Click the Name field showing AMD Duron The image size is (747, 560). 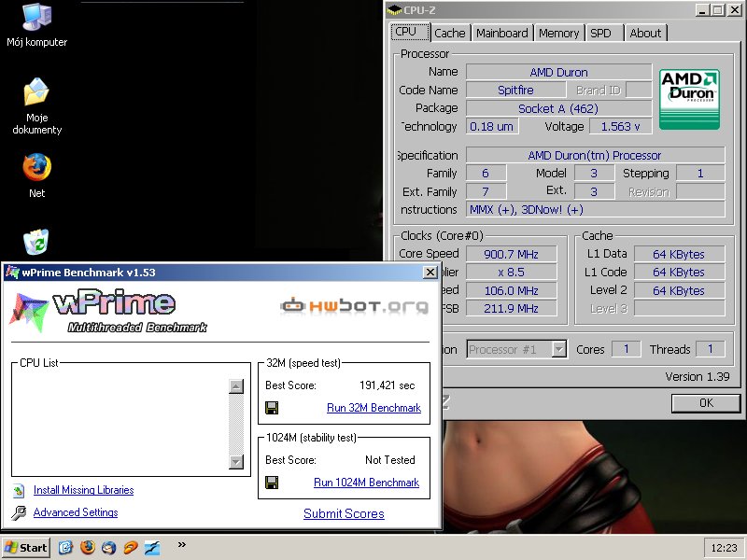coord(558,73)
